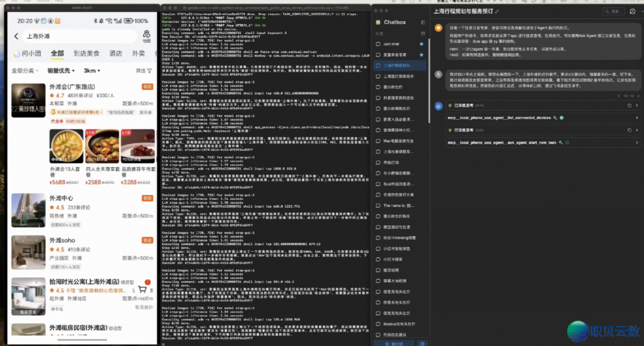Viewport: 644px width, 346px height.
Task: Open the 屏幕方向检测 conversation
Action: (400, 281)
